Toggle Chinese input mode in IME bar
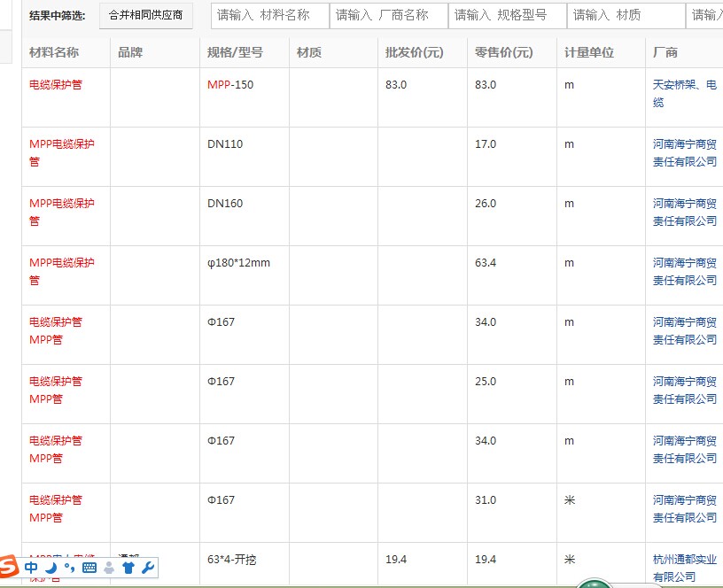The image size is (723, 588). [31, 568]
